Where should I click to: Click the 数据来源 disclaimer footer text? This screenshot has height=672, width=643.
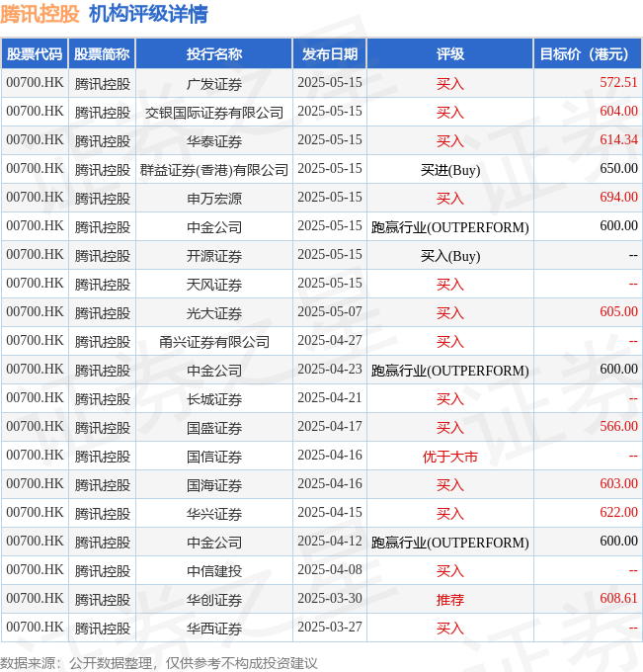159,663
